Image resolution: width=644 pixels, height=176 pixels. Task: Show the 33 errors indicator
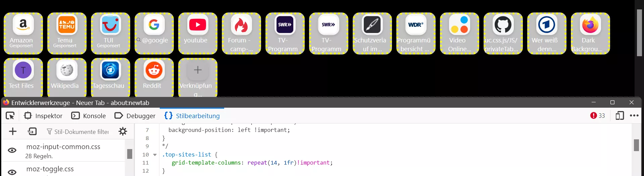[x=597, y=115]
